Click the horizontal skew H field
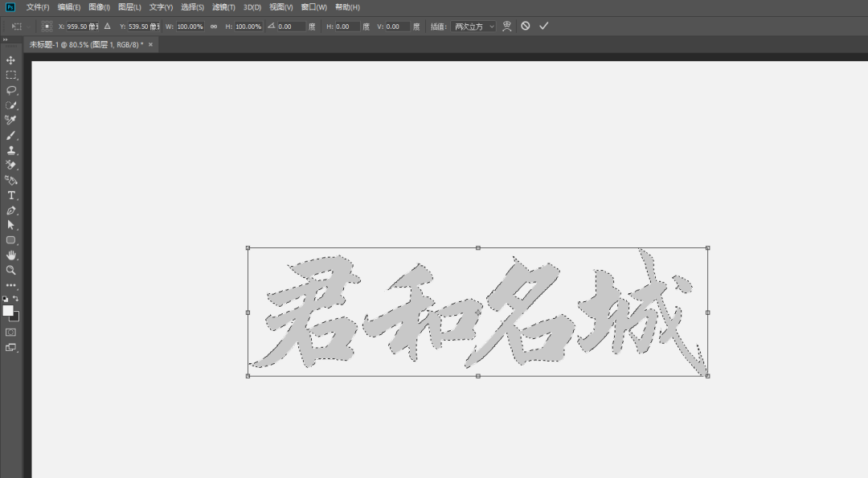Viewport: 868px width, 478px height. 348,27
